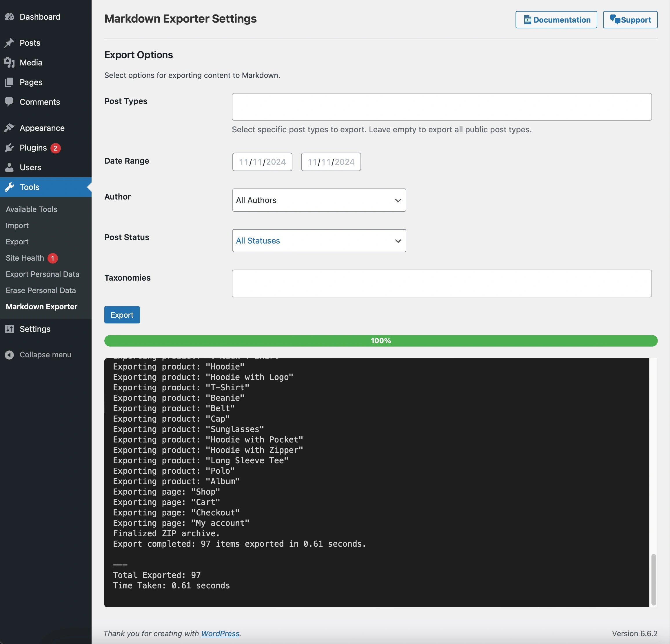Open the Post Status dropdown chevron
This screenshot has height=644, width=670.
pos(398,241)
